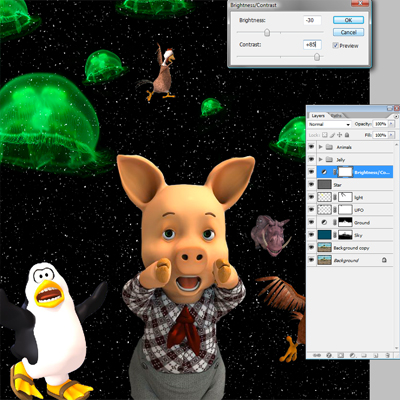This screenshot has width=400, height=400.
Task: Hide the Sky layer
Action: click(311, 235)
